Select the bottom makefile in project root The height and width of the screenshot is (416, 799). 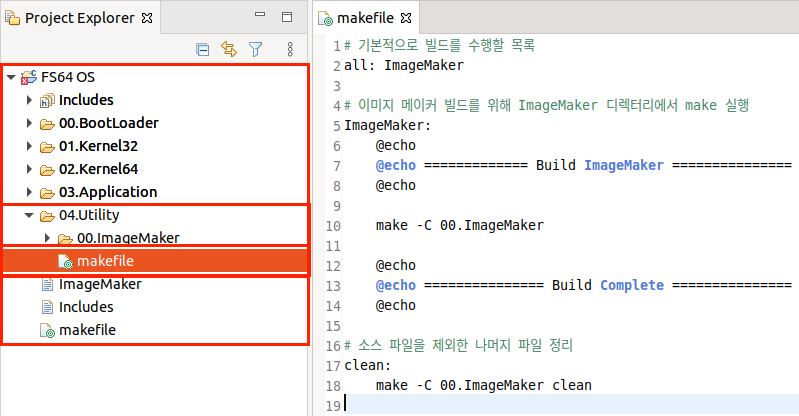(87, 330)
